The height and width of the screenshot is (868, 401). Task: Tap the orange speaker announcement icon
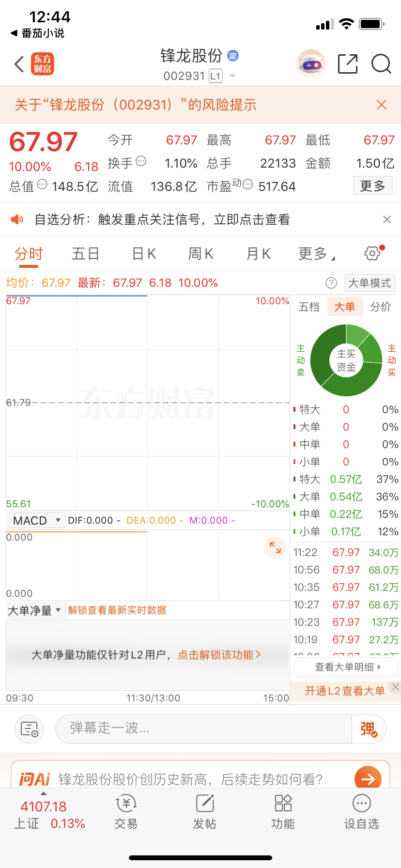[17, 219]
